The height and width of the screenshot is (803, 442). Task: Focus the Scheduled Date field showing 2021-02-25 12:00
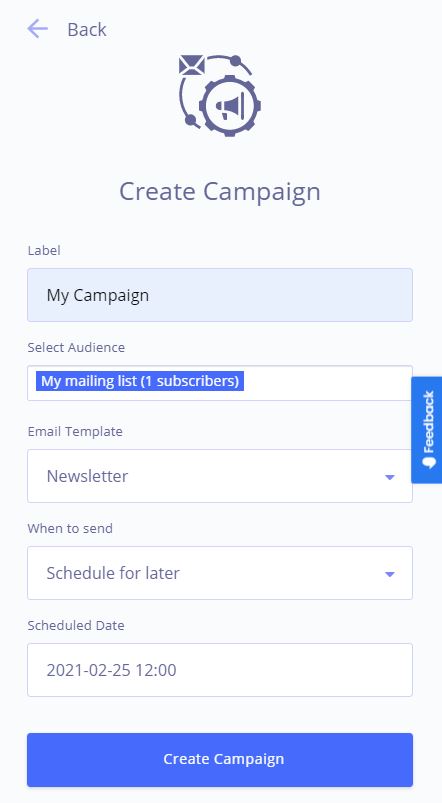(x=220, y=670)
